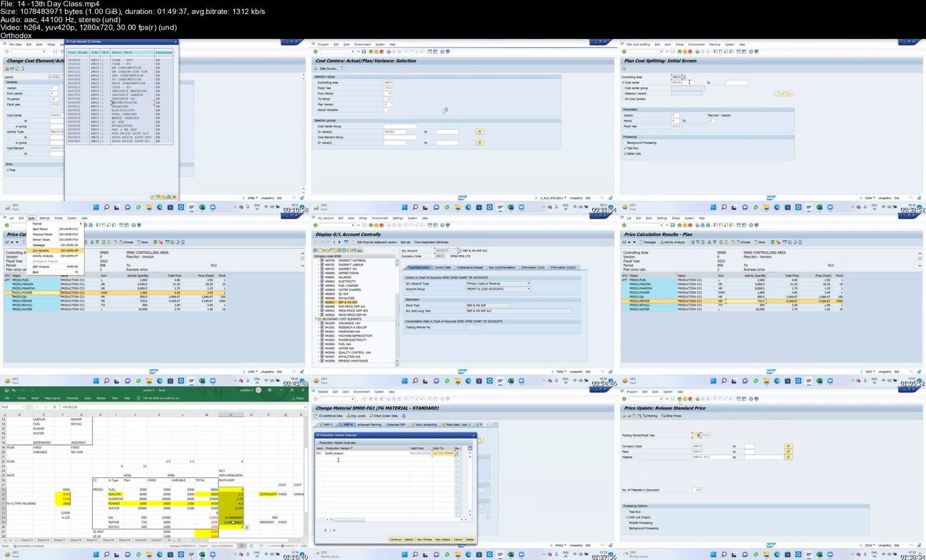Open the Excel thumbnail timestamped 01:16:40
This screenshot has height=560, width=926.
click(154, 473)
